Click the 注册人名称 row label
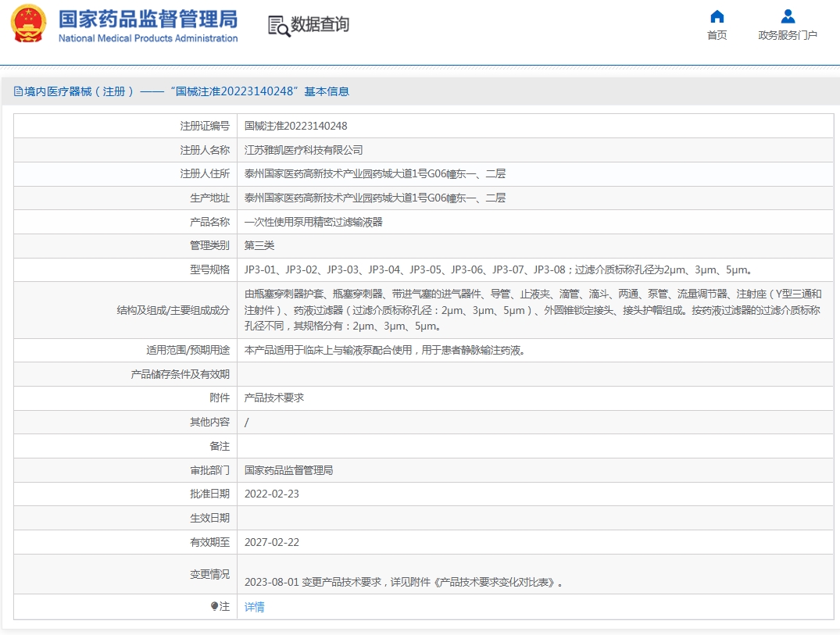 pyautogui.click(x=205, y=150)
